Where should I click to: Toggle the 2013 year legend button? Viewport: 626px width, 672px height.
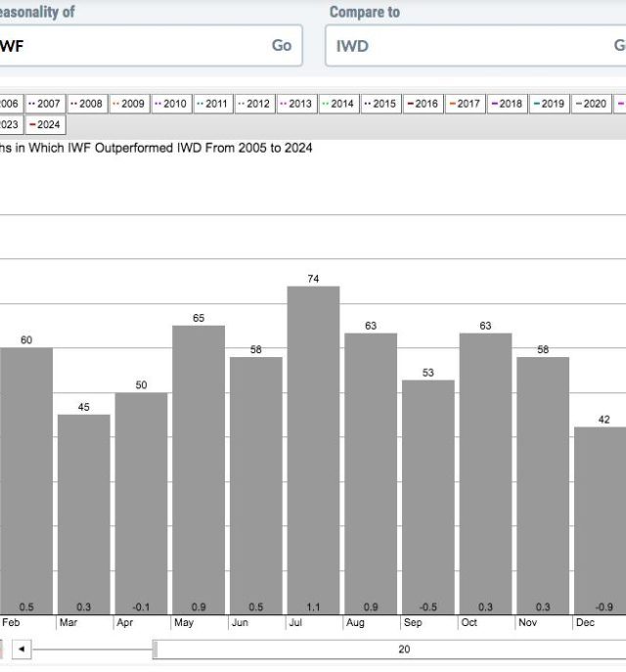pos(297,104)
